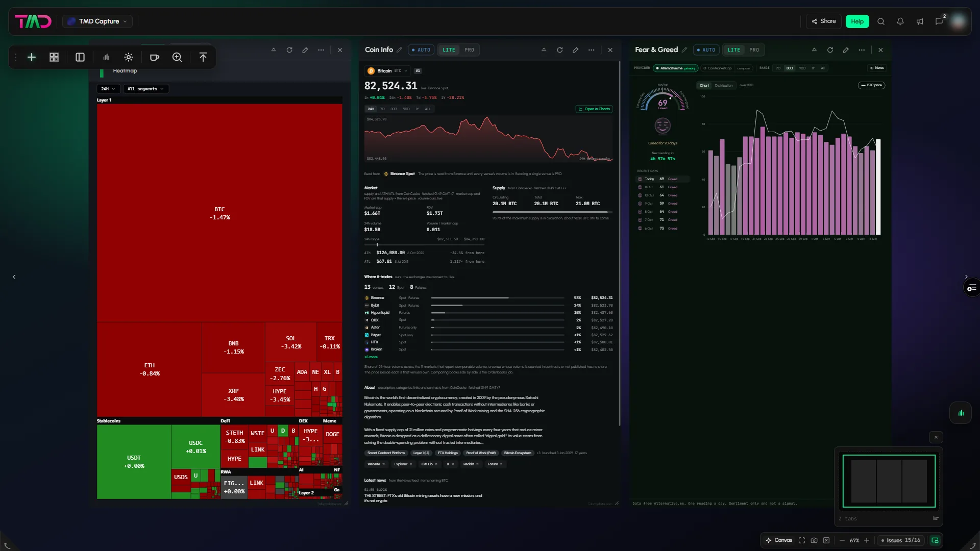
Task: Switch Coin Info panel to PRO mode
Action: (x=470, y=50)
